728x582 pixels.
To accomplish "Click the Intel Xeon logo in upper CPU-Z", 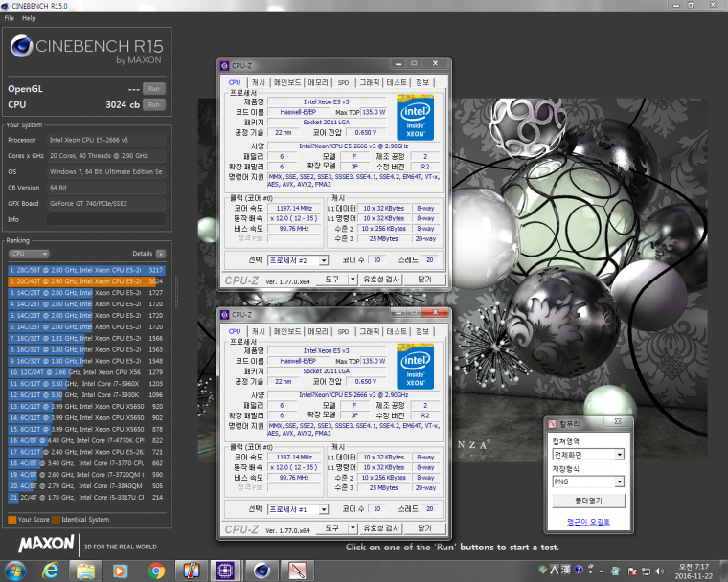I will [415, 118].
